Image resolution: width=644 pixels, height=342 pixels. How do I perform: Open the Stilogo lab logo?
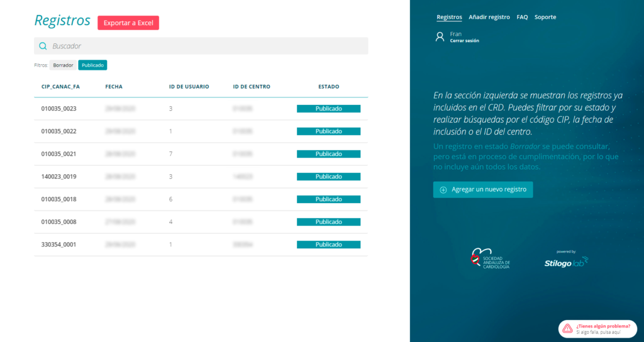(x=566, y=262)
